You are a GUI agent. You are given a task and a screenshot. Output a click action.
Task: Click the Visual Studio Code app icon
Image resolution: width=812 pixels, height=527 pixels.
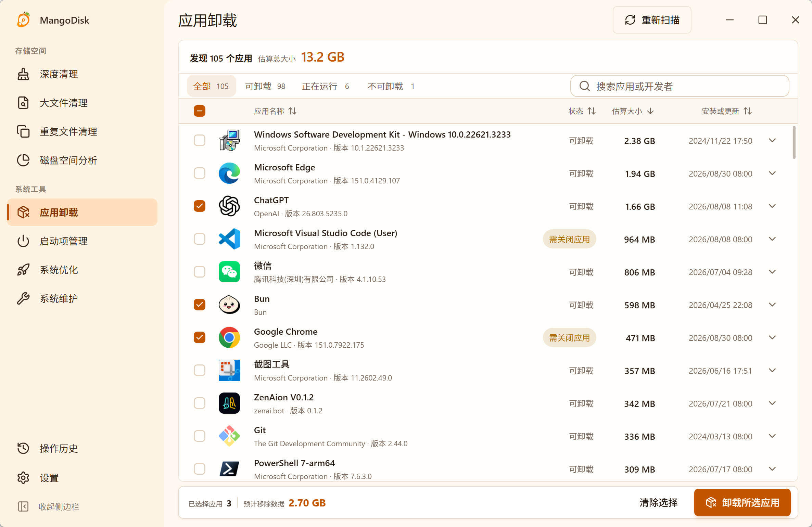(229, 239)
